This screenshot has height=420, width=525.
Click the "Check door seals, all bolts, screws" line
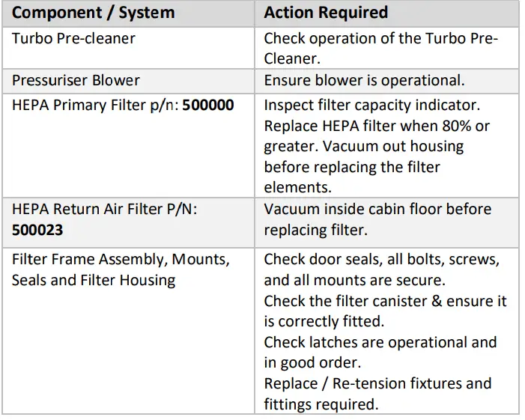(x=382, y=260)
